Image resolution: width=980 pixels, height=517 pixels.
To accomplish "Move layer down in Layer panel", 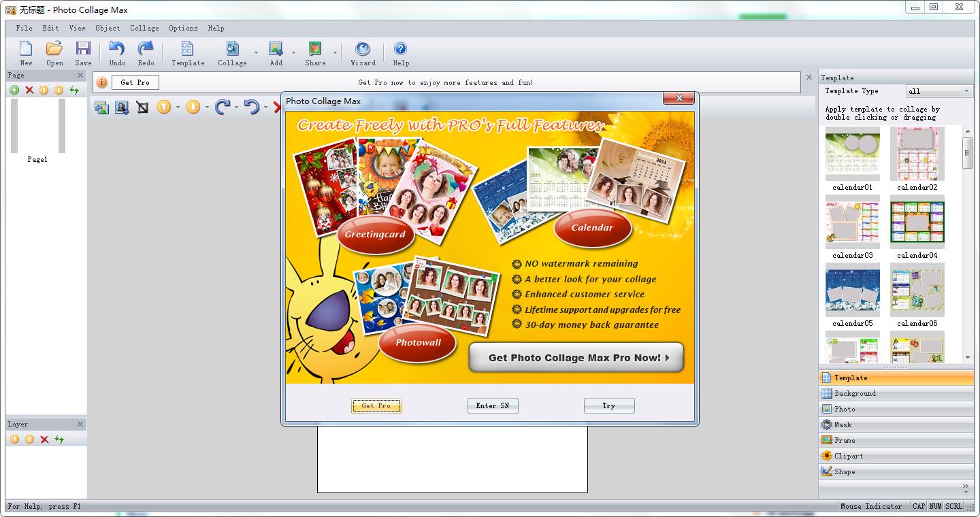I will (29, 439).
